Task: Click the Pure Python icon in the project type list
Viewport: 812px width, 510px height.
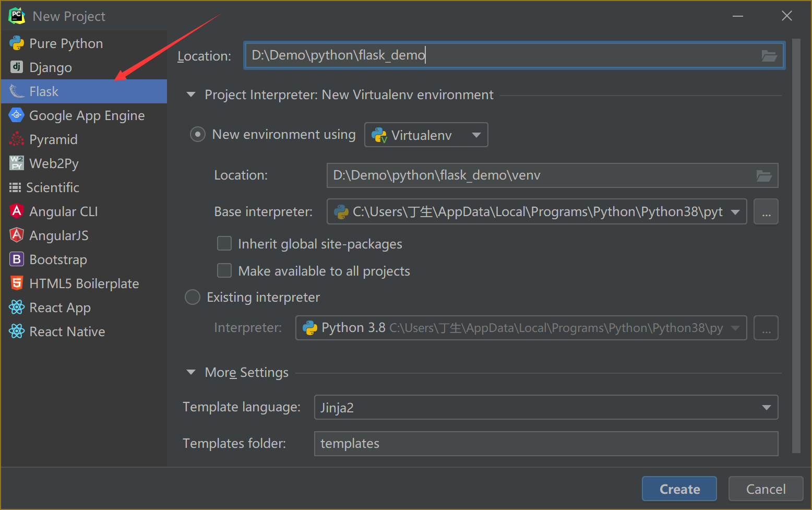Action: pyautogui.click(x=17, y=43)
